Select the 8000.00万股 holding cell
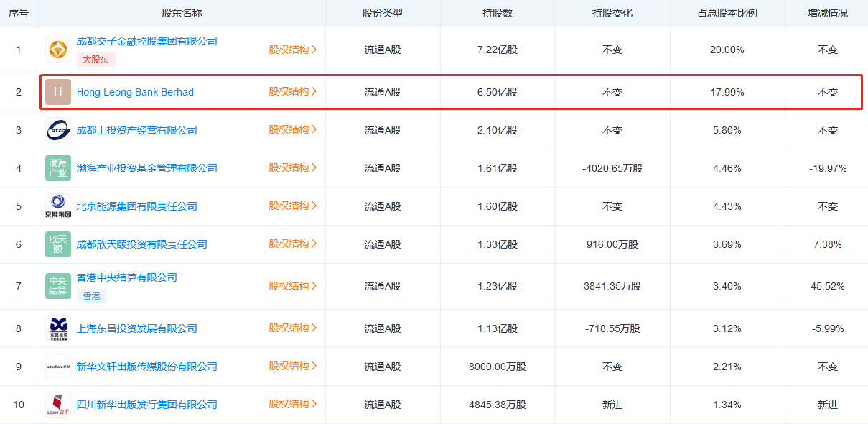This screenshot has width=868, height=424. pos(498,367)
